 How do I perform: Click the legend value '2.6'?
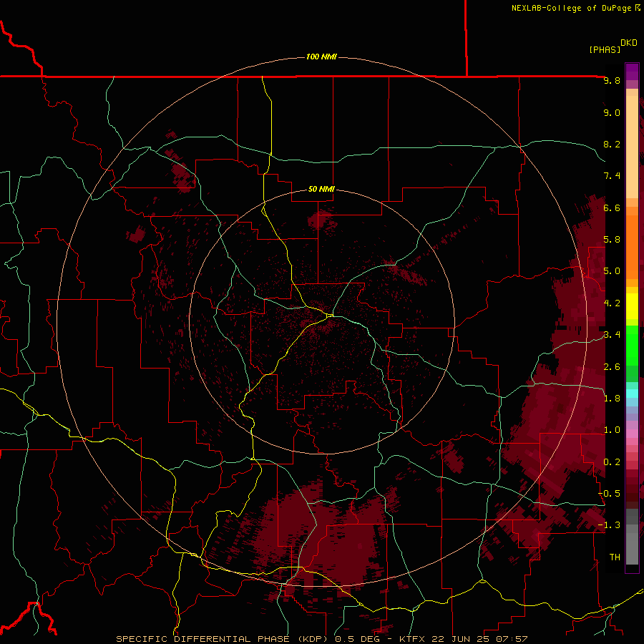pos(612,367)
